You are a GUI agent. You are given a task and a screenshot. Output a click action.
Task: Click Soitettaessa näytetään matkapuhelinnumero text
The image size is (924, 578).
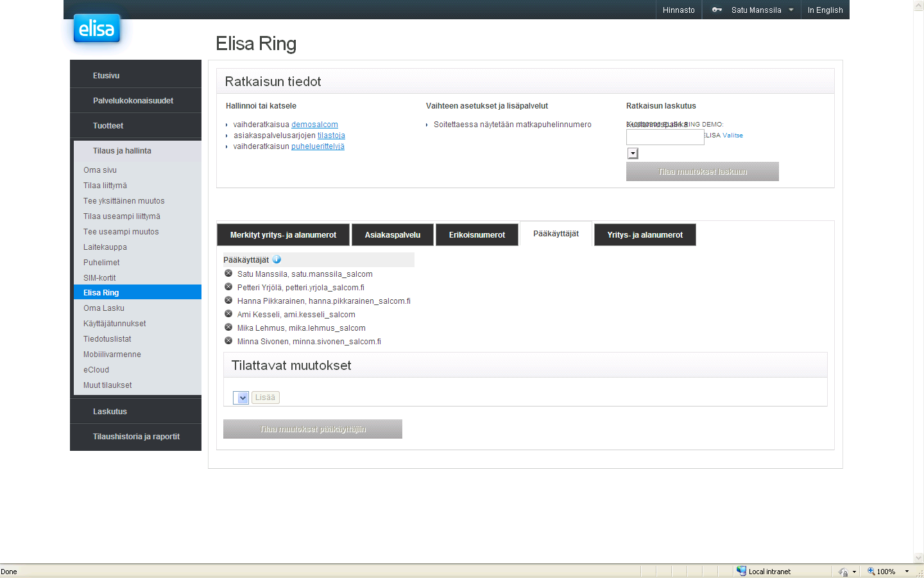(512, 125)
